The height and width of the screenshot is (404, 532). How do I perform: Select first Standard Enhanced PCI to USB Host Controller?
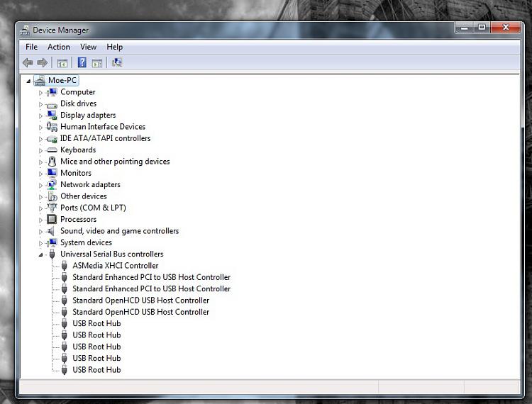[x=151, y=277]
